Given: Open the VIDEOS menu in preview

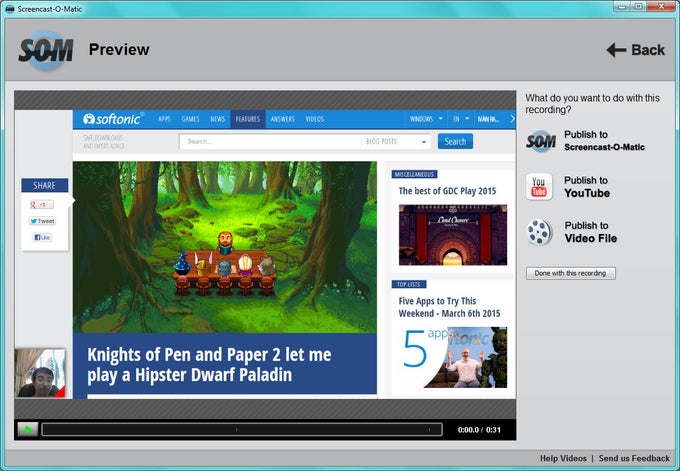Looking at the screenshot, I should point(315,119).
